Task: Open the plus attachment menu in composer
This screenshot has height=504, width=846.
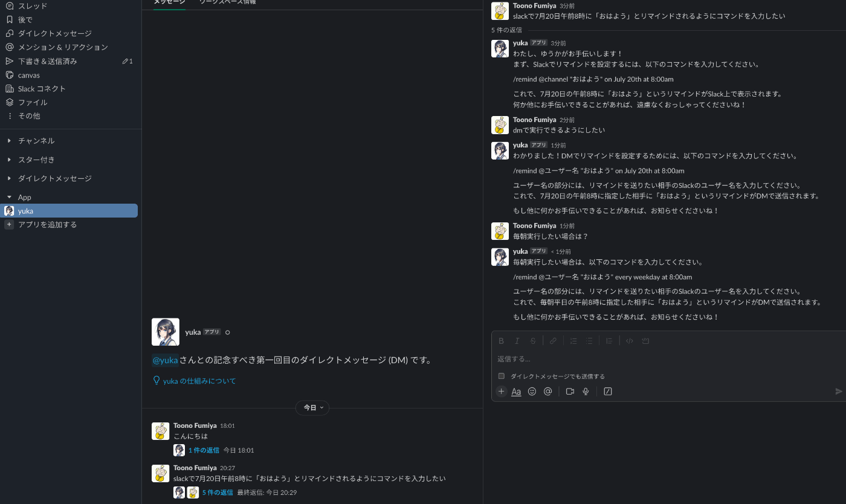Action: coord(501,391)
